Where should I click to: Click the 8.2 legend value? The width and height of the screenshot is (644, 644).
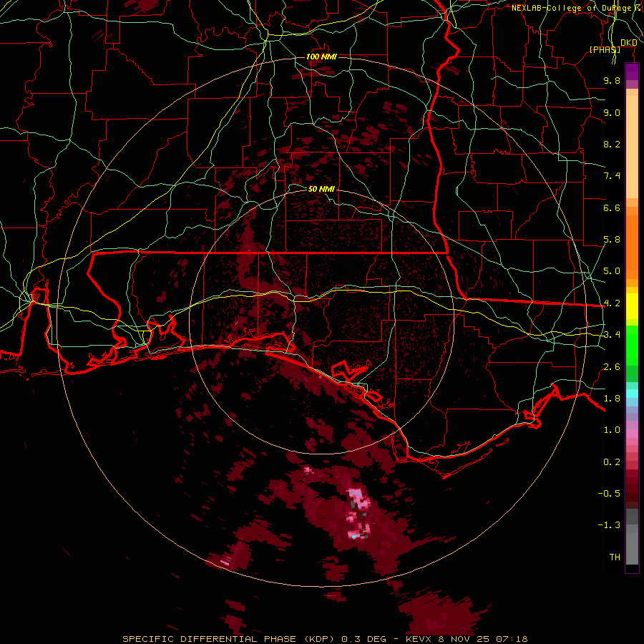612,144
